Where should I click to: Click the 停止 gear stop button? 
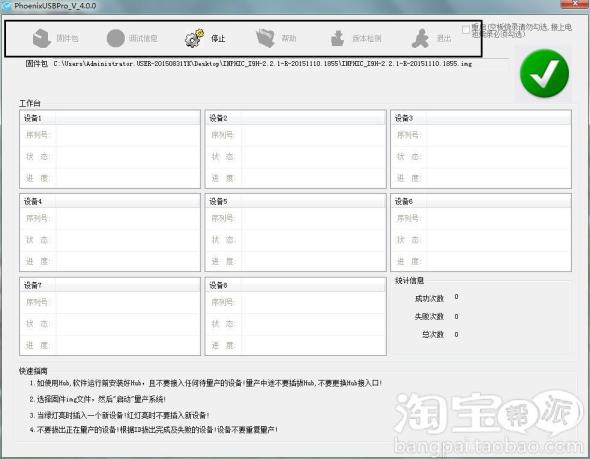pos(205,38)
